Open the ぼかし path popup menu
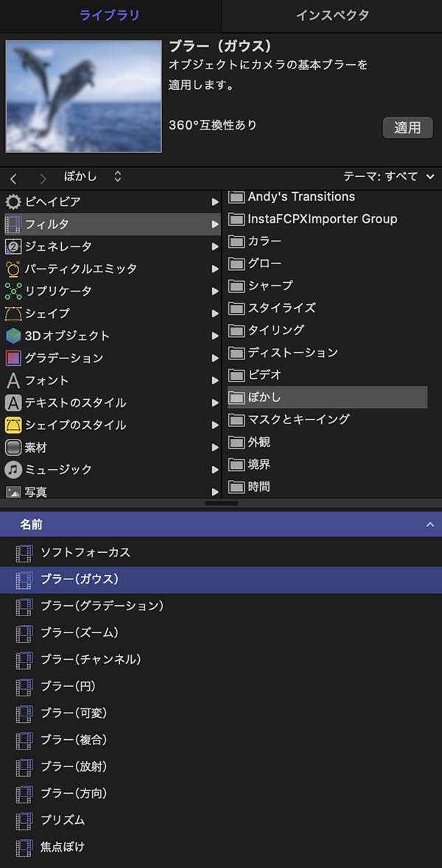The image size is (442, 868). (x=93, y=177)
